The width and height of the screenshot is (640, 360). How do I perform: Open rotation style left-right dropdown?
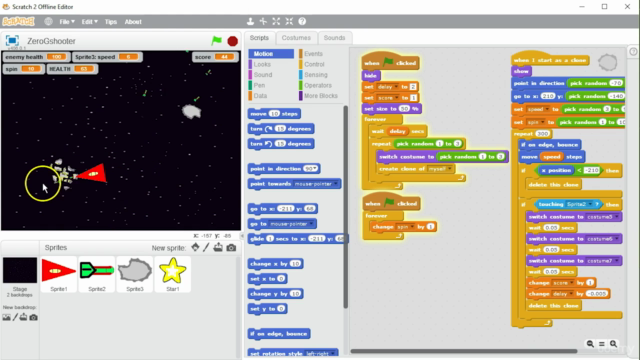(x=333, y=353)
